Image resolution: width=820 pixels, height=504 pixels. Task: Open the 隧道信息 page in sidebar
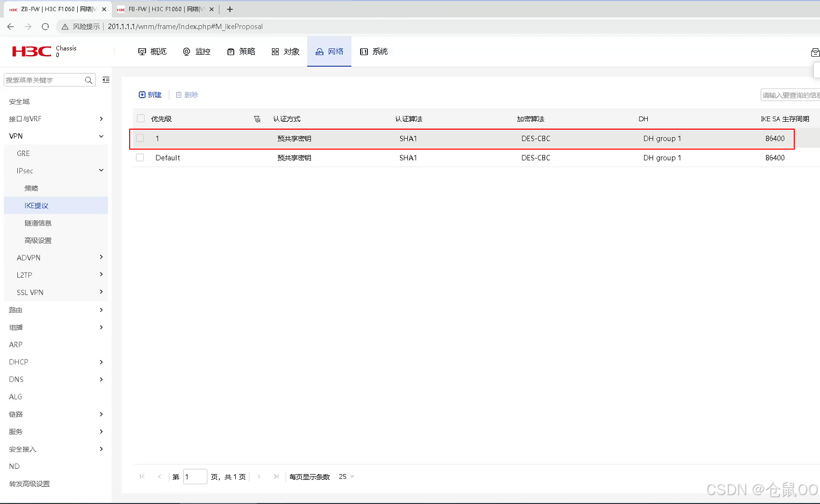[38, 223]
